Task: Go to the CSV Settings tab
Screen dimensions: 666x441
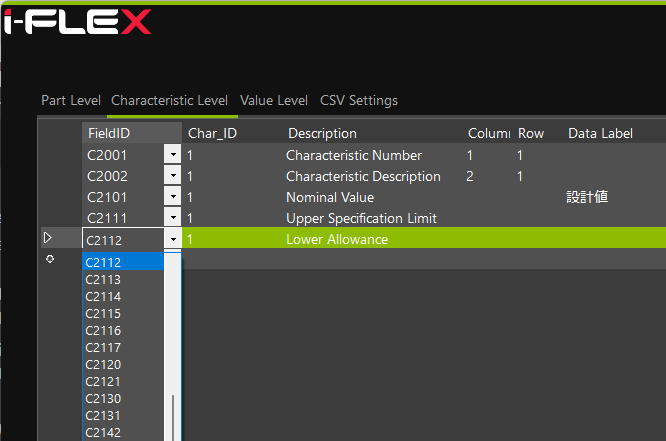Action: pyautogui.click(x=359, y=100)
